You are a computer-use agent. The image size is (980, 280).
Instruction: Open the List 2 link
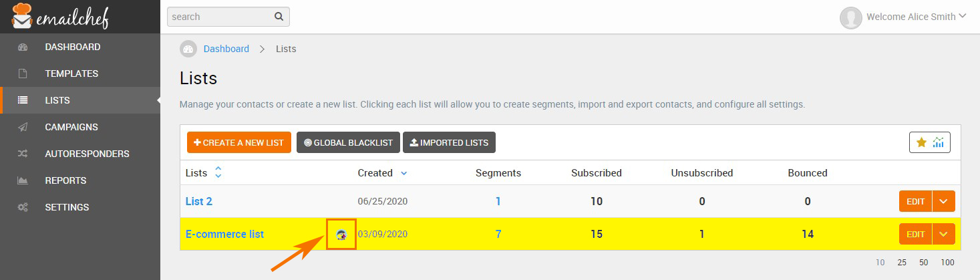(199, 201)
